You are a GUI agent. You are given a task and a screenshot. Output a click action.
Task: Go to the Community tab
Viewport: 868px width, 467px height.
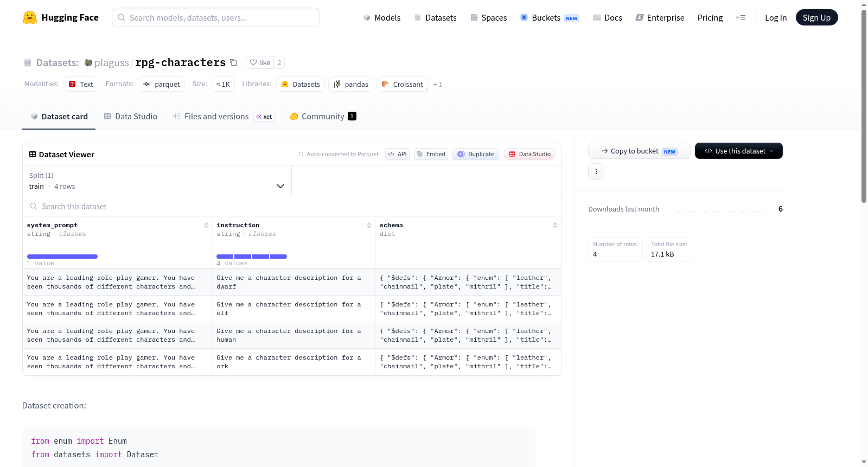pyautogui.click(x=323, y=117)
